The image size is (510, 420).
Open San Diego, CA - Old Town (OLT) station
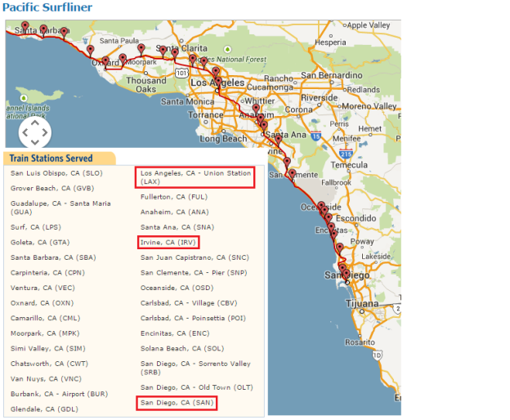(x=197, y=387)
